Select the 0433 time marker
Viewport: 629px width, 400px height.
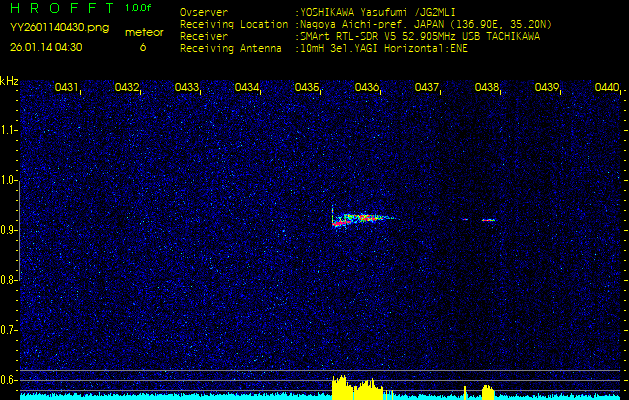187,88
